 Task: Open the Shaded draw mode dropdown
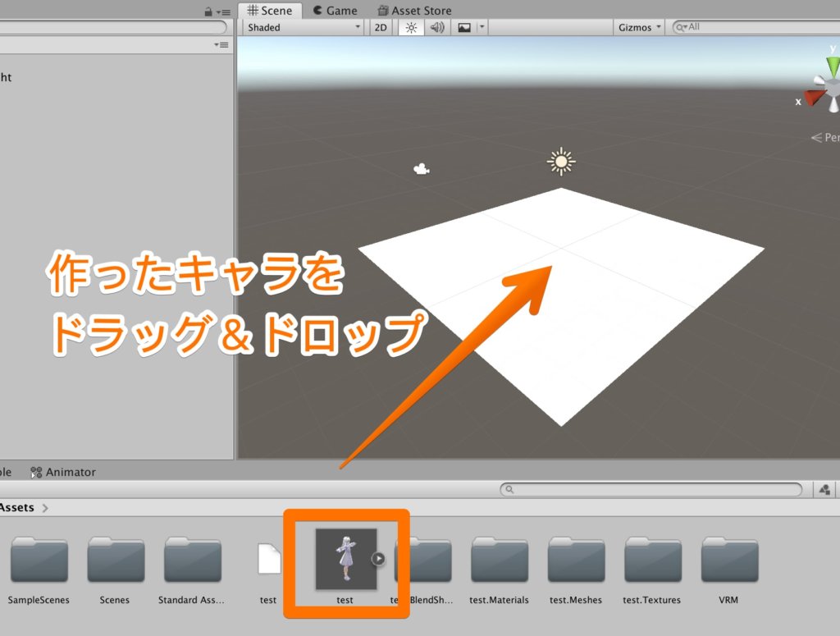[302, 27]
